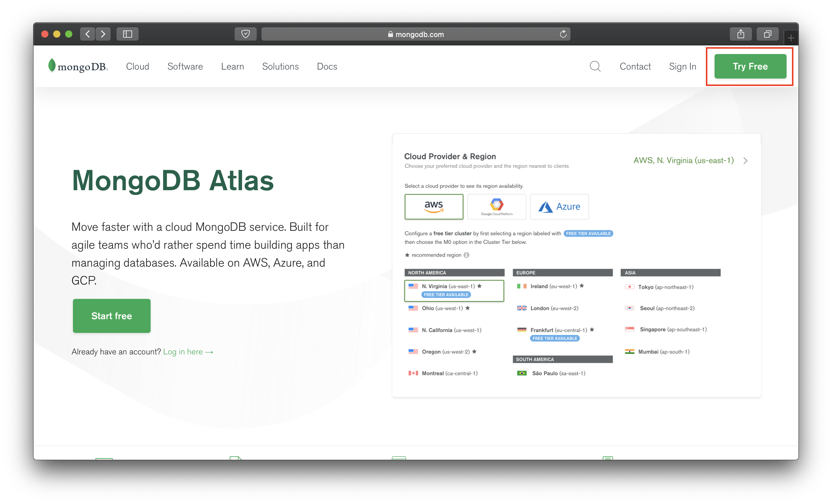This screenshot has width=832, height=504.
Task: Open a new tab plus button
Action: pyautogui.click(x=790, y=38)
